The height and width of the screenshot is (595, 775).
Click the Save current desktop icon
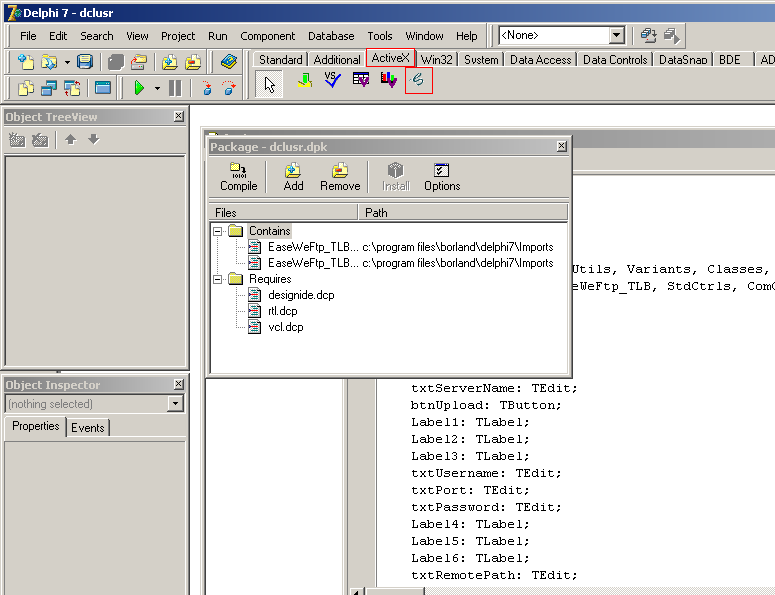[x=648, y=36]
